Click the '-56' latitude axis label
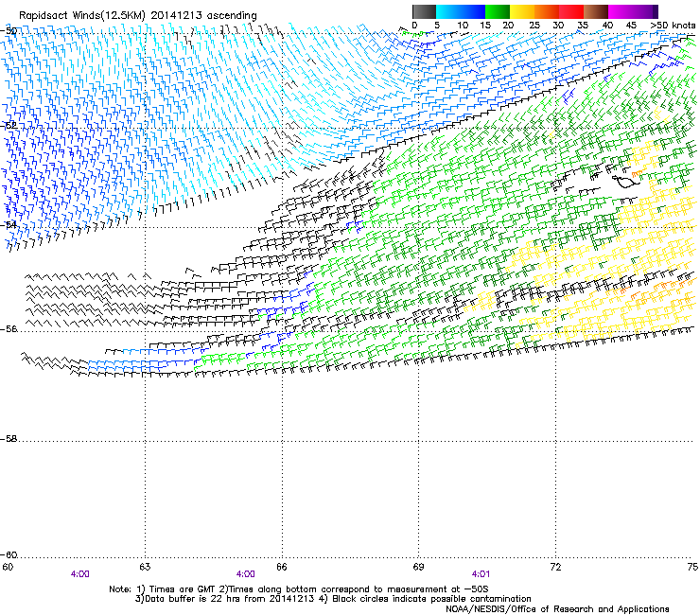The height and width of the screenshot is (615, 700). 9,329
